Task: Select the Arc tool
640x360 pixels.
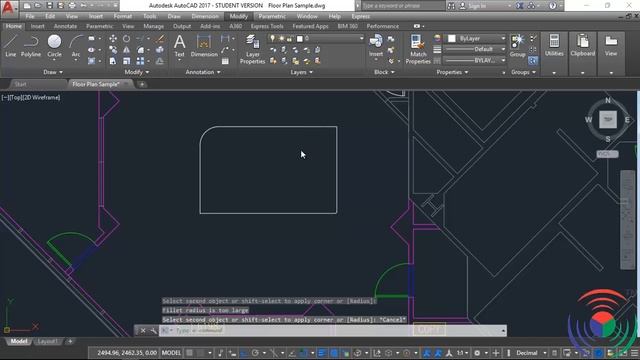Action: [76, 46]
